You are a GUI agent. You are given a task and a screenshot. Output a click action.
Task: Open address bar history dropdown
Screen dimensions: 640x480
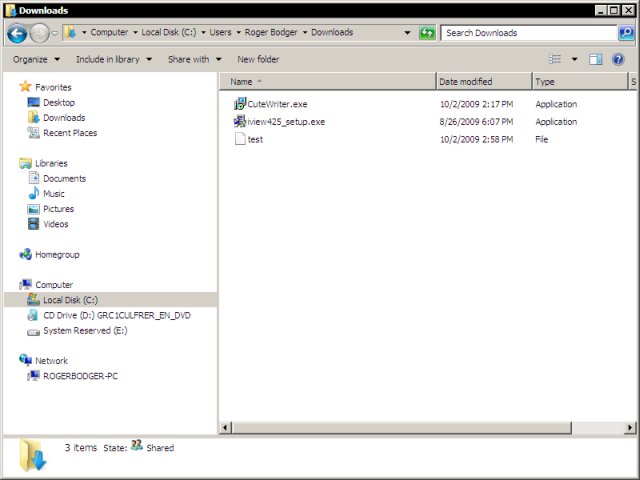407,33
